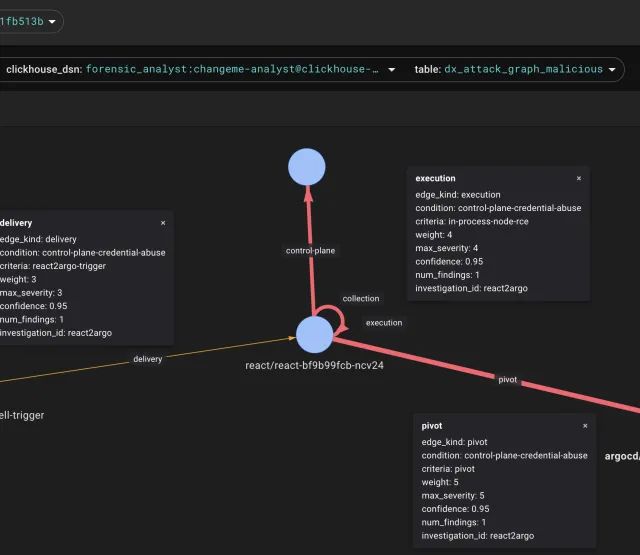
Task: Click the pivot card title
Action: click(x=432, y=426)
